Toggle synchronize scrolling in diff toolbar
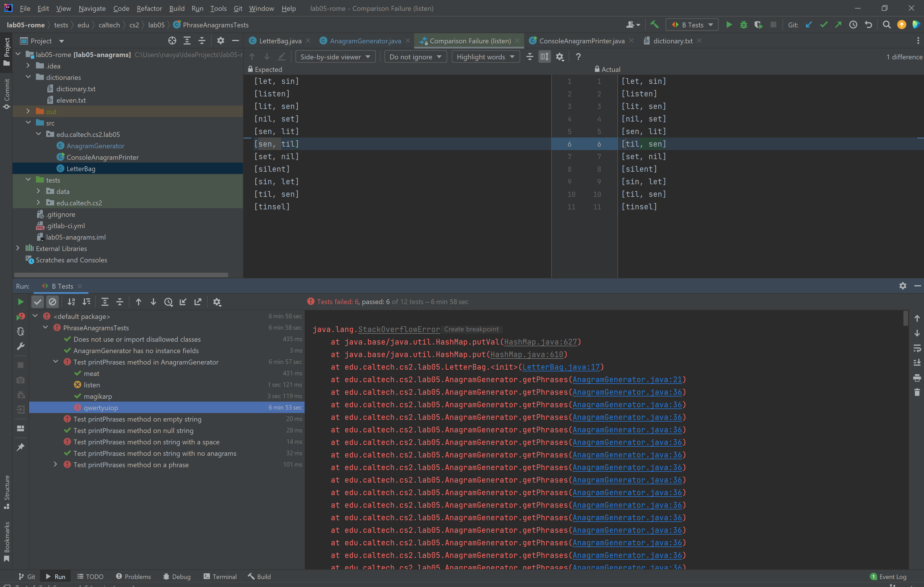Viewport: 924px width, 587px height. 544,57
